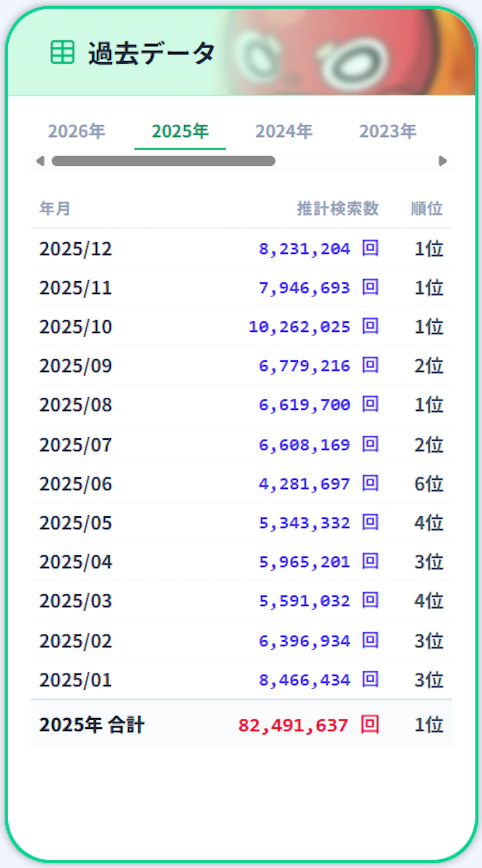Switch to the 2023年 tab
The height and width of the screenshot is (868, 482).
point(388,131)
